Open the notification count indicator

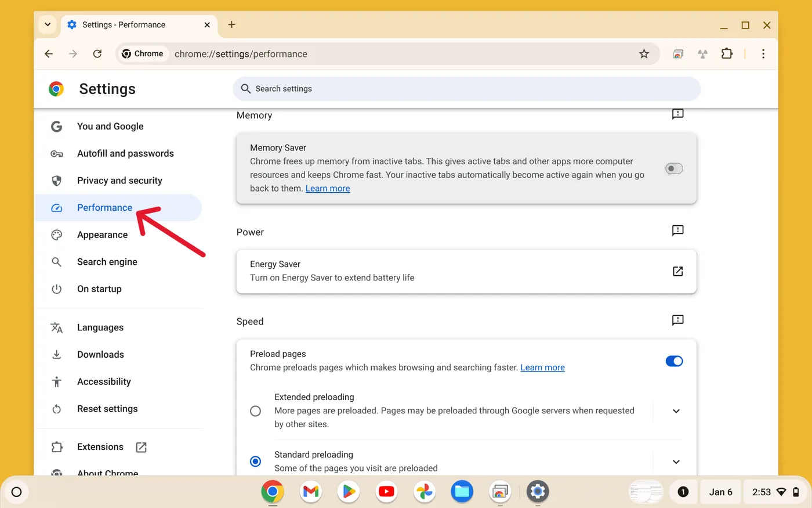tap(683, 492)
